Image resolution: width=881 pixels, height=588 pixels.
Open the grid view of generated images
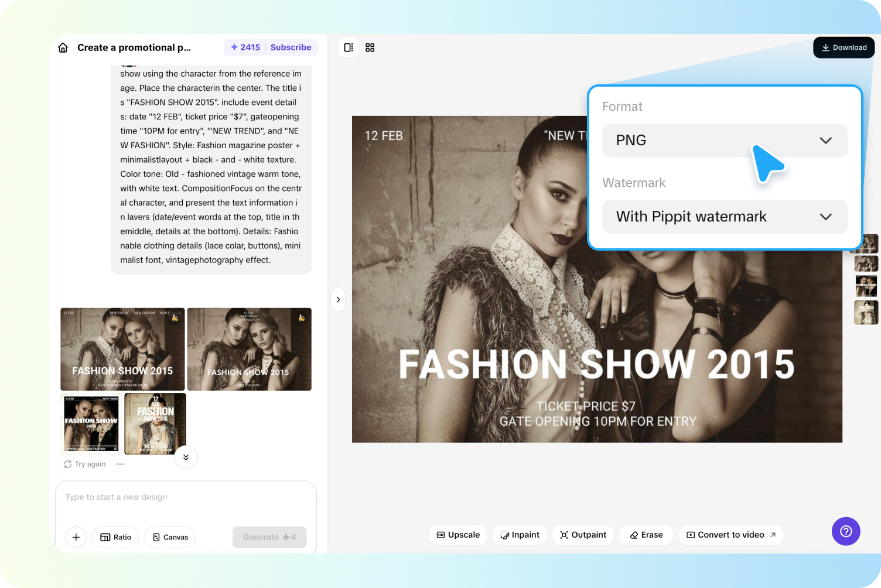pos(370,47)
